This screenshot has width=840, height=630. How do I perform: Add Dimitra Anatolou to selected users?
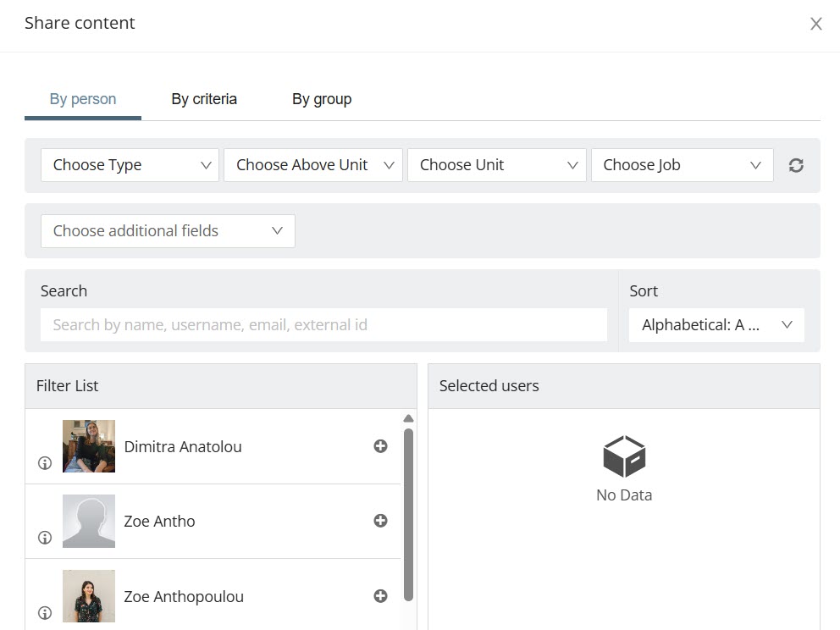tap(380, 446)
